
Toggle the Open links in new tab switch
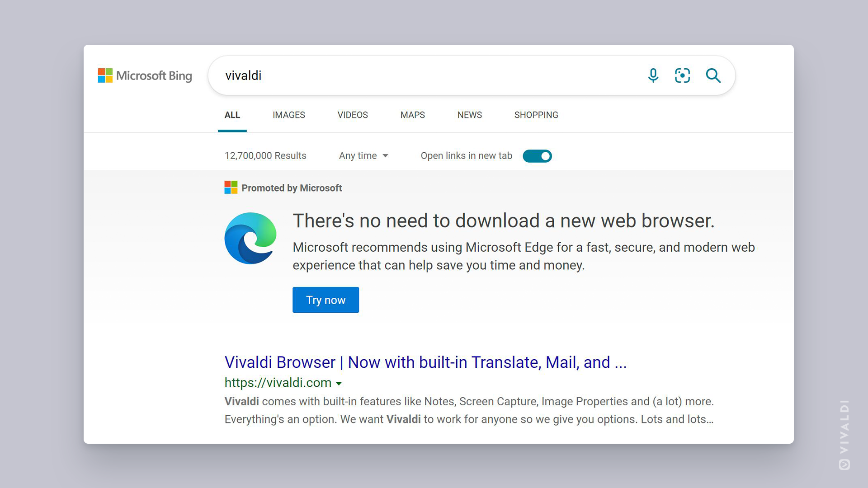[537, 155]
